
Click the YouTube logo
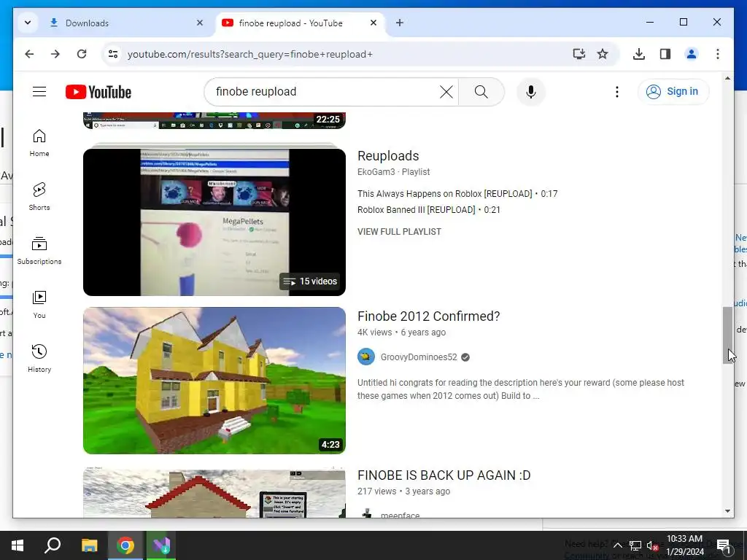pyautogui.click(x=98, y=92)
